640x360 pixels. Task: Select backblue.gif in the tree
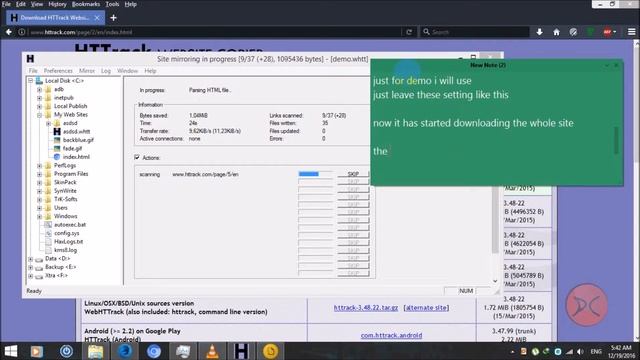pyautogui.click(x=78, y=140)
